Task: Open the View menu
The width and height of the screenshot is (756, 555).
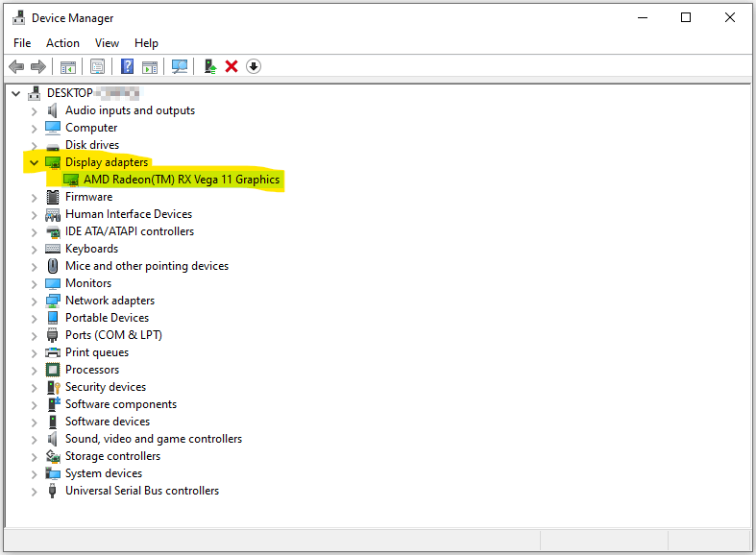Action: pos(107,43)
